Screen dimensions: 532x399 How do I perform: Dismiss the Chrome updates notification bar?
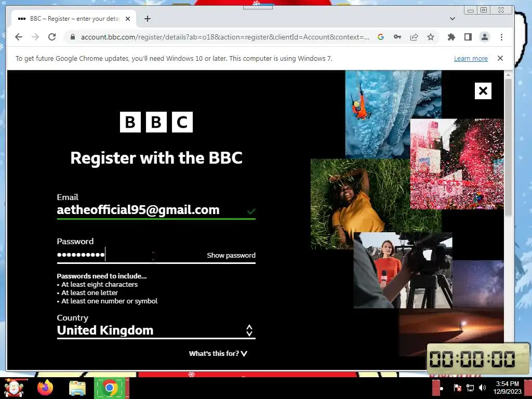pos(500,58)
